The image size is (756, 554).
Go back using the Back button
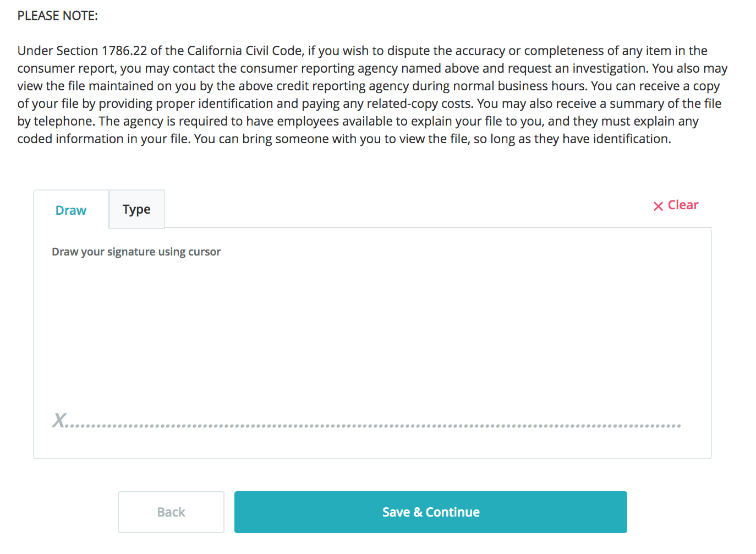[x=171, y=512]
